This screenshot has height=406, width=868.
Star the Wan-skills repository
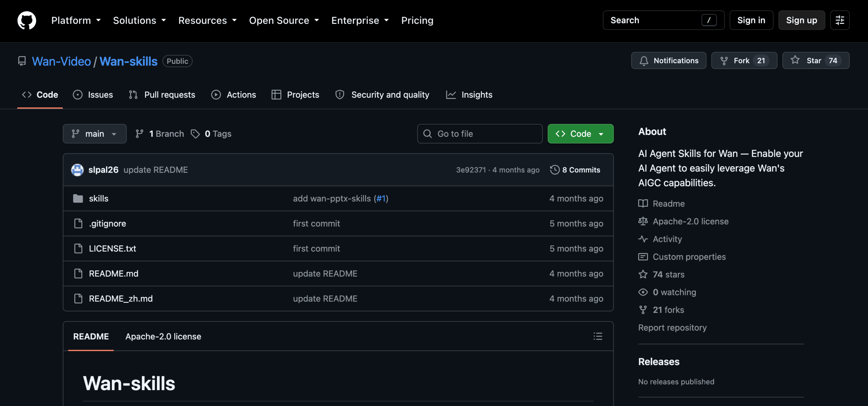pyautogui.click(x=816, y=60)
